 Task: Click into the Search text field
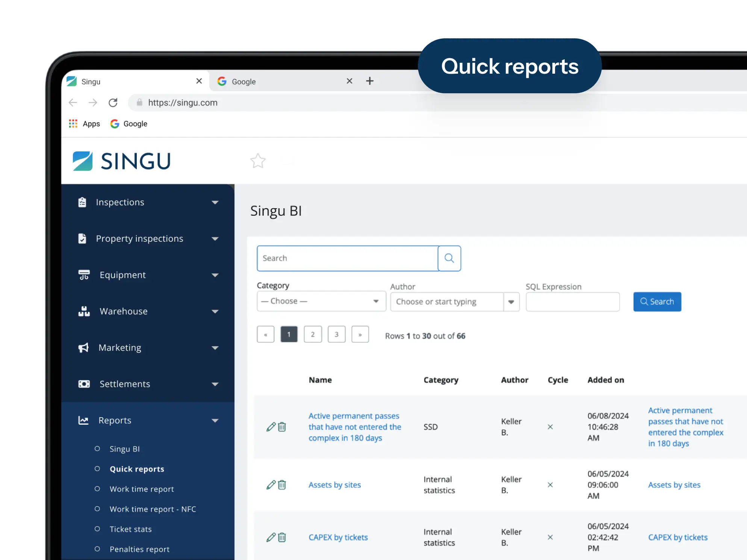point(348,258)
